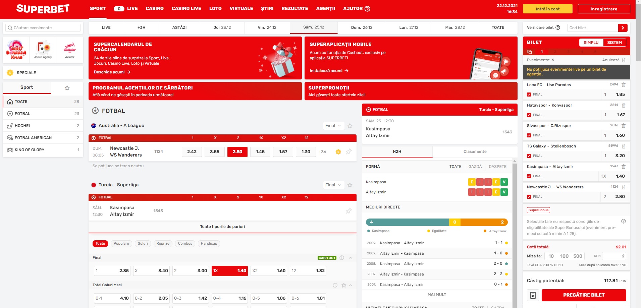The width and height of the screenshot is (644, 308).
Task: Open the Sweet Bonanza Xmas game icon
Action: point(16,50)
